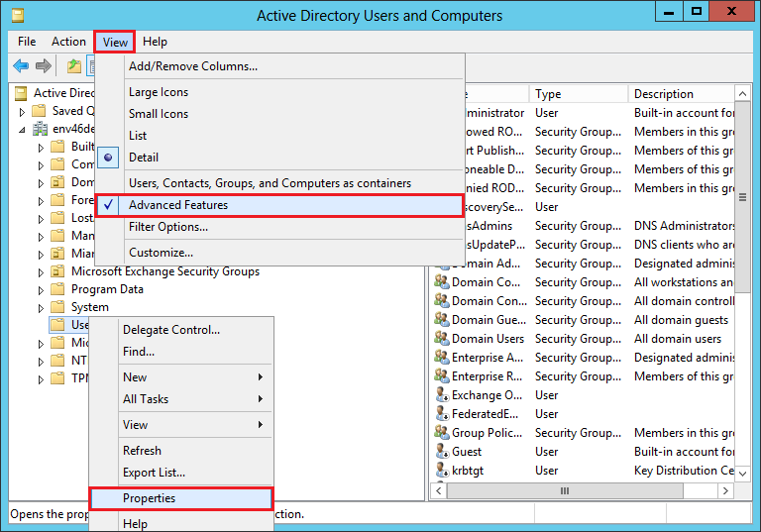Image resolution: width=761 pixels, height=532 pixels.
Task: Choose Customize... menu entry
Action: click(x=279, y=253)
